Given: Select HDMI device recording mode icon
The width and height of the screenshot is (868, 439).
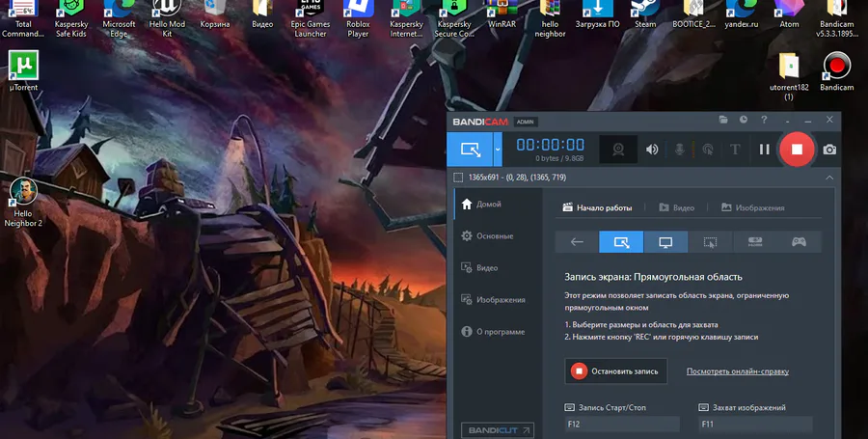Looking at the screenshot, I should pyautogui.click(x=754, y=242).
